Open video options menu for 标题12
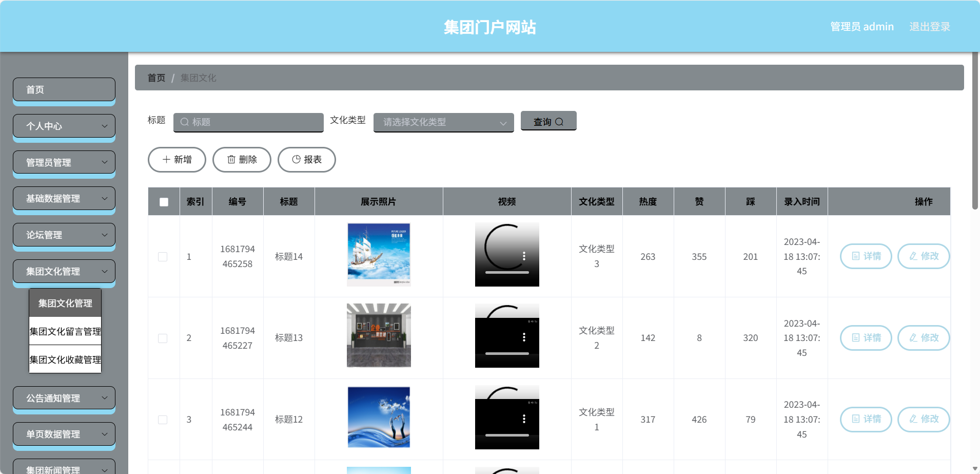Viewport: 980px width, 474px height. tap(524, 419)
